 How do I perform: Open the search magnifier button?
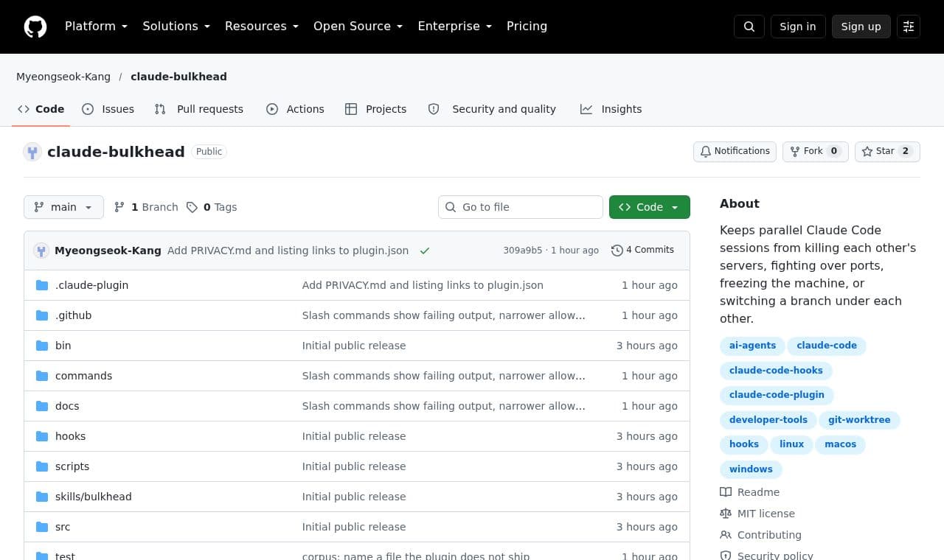coord(749,27)
